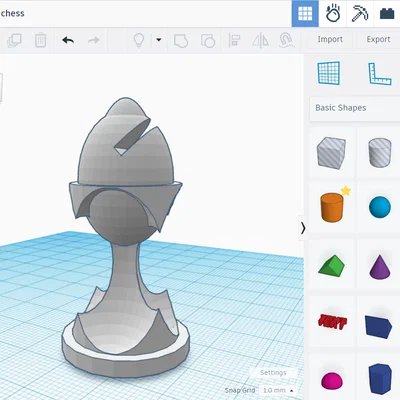Select the Ruler tool
The height and width of the screenshot is (400, 400).
pos(380,74)
